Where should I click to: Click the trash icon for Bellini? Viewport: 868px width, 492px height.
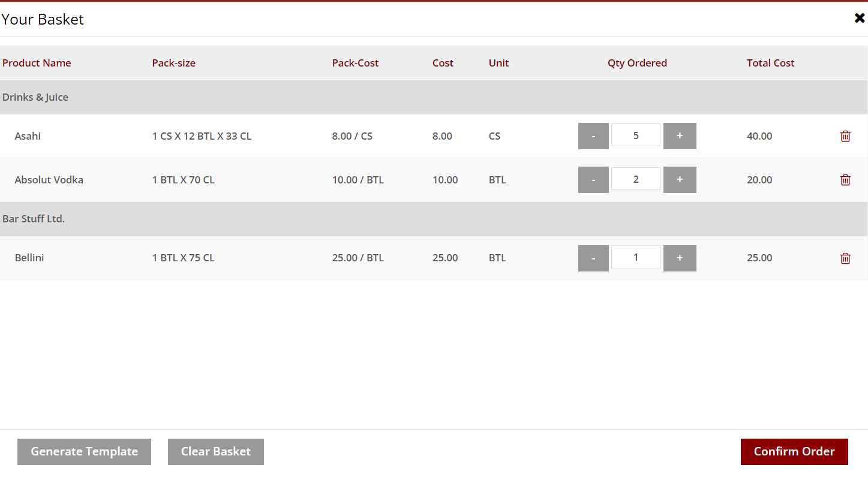[845, 258]
